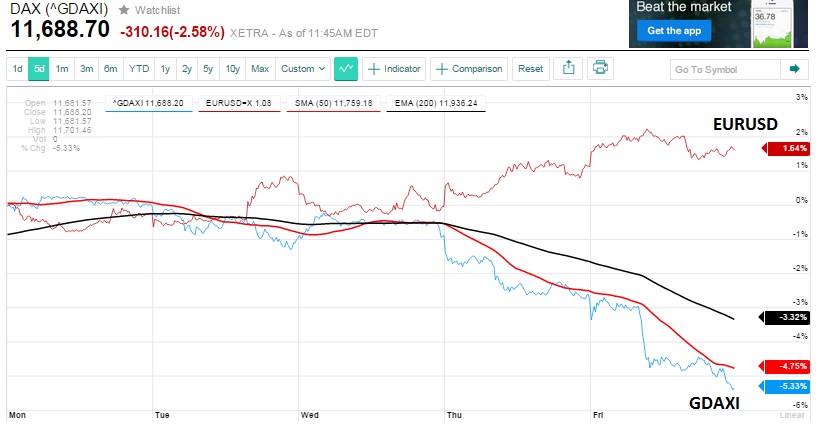Switch chart to 1m range
819x431 pixels.
pyautogui.click(x=62, y=69)
